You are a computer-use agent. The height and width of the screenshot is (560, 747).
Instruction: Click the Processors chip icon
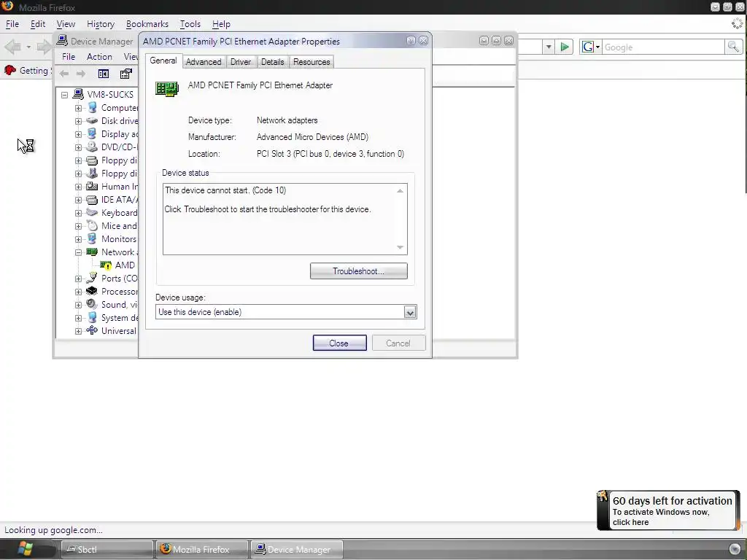(92, 291)
